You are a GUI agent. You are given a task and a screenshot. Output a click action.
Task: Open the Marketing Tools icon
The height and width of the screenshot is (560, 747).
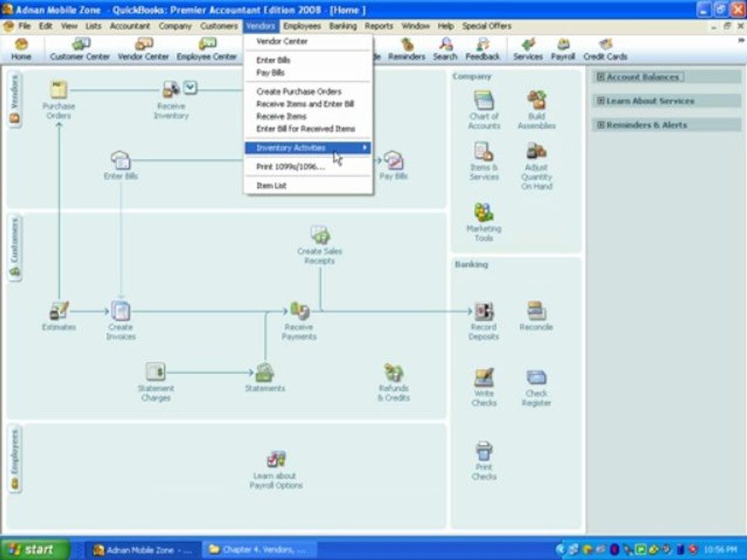point(483,212)
